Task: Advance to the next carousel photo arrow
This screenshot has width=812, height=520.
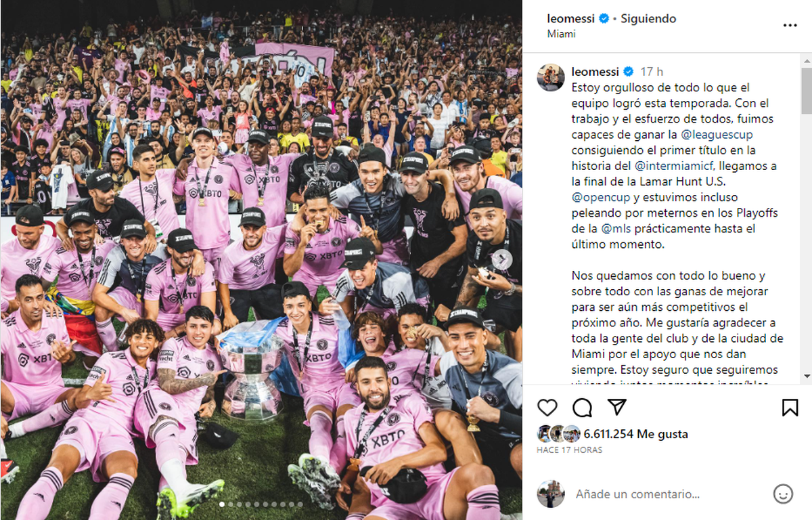Action: 502,259
